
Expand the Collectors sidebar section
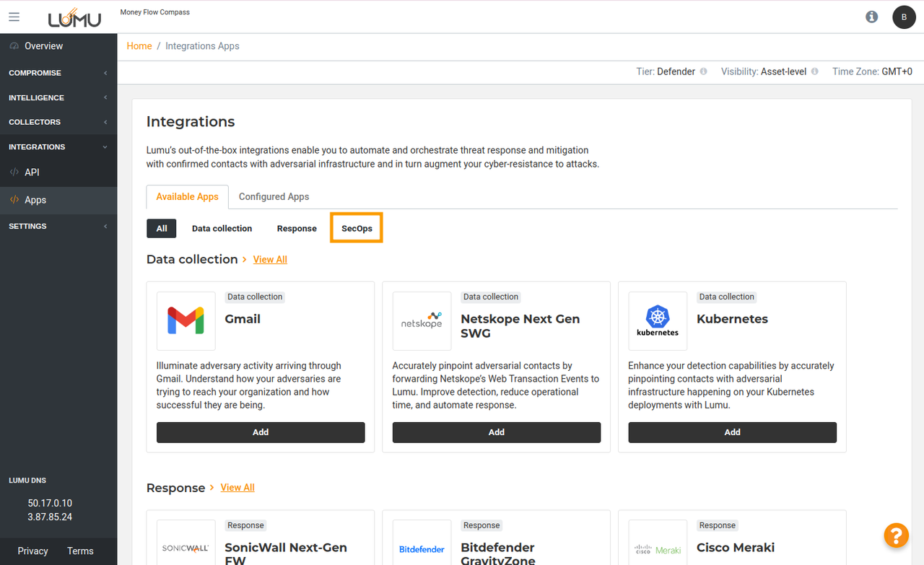click(58, 122)
